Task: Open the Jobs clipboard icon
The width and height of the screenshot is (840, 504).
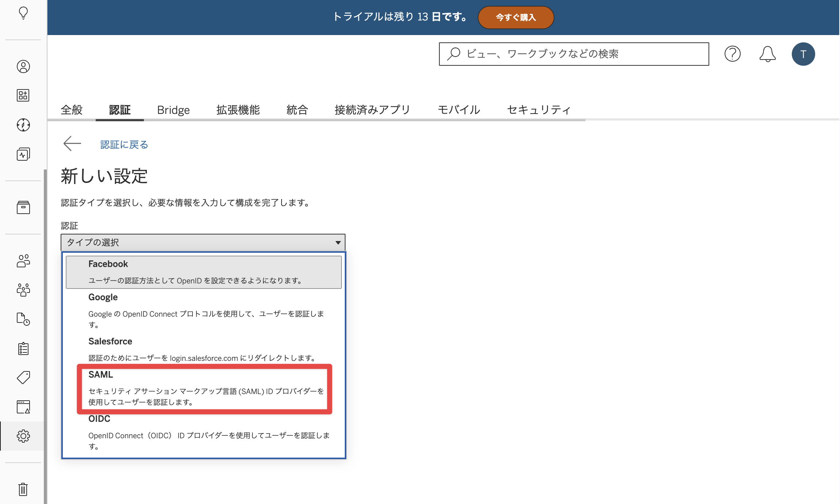Action: pyautogui.click(x=23, y=348)
